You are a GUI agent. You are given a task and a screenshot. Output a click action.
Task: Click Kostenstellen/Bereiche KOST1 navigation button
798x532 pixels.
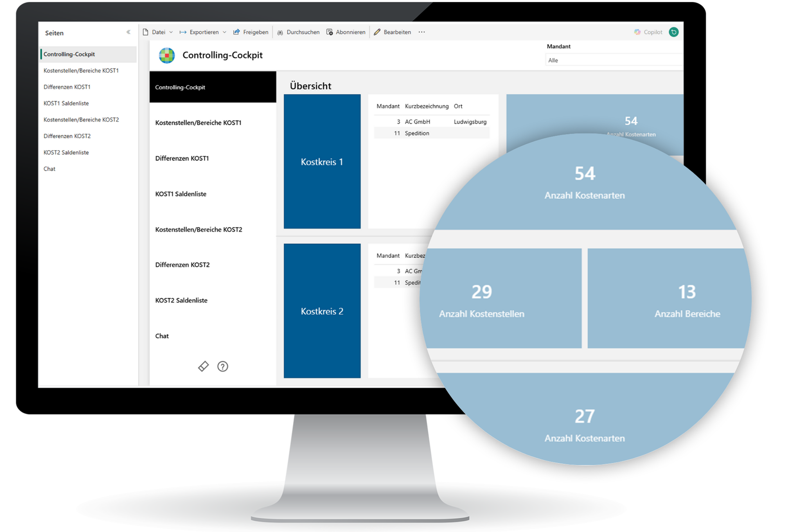tap(198, 123)
